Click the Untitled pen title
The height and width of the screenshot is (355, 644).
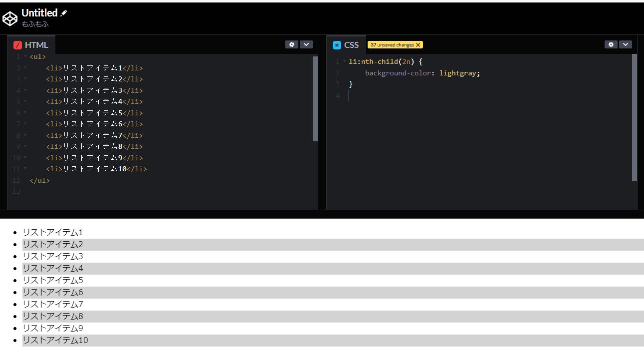coord(39,13)
